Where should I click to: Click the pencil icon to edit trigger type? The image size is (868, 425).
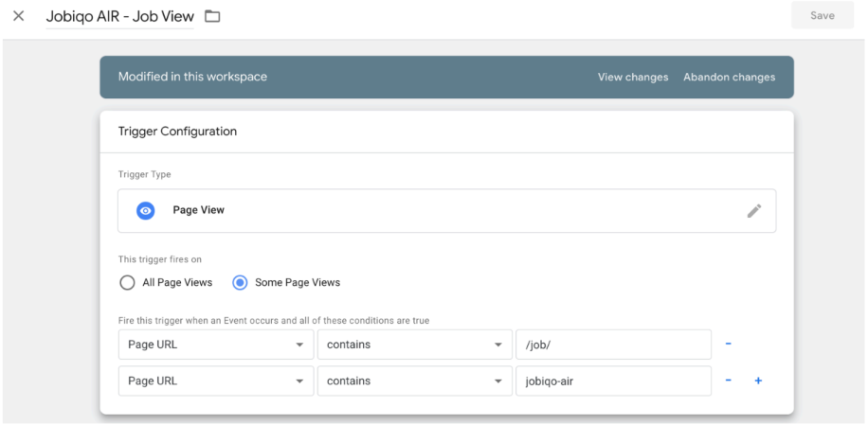[x=753, y=211]
